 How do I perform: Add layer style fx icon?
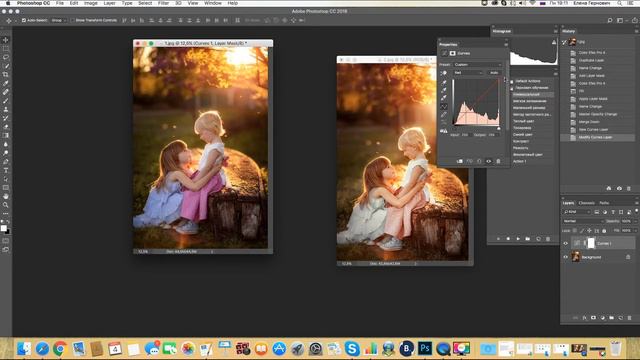tap(584, 318)
